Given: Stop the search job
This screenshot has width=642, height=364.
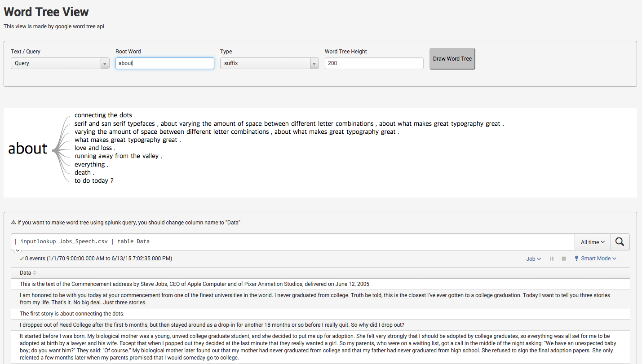Looking at the screenshot, I should tap(564, 259).
